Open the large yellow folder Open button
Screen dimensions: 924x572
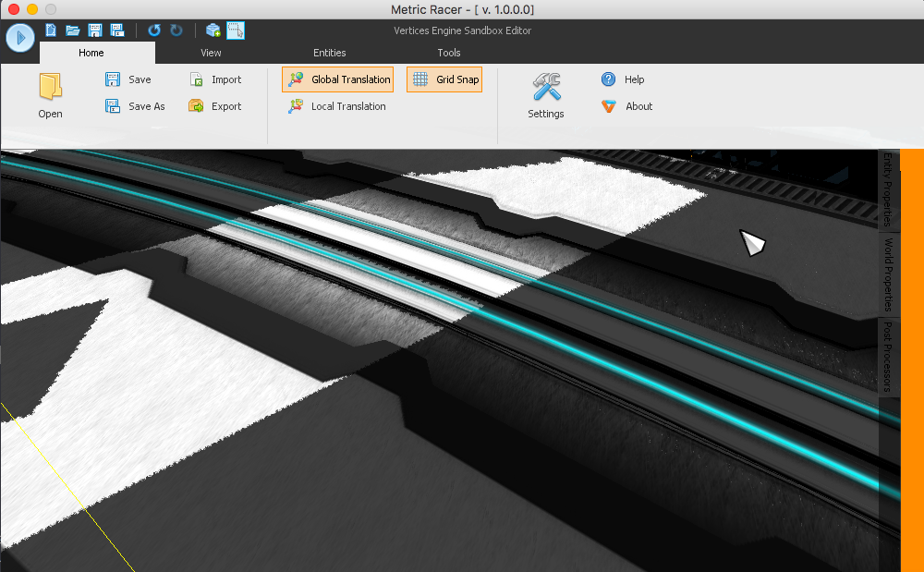[x=50, y=96]
